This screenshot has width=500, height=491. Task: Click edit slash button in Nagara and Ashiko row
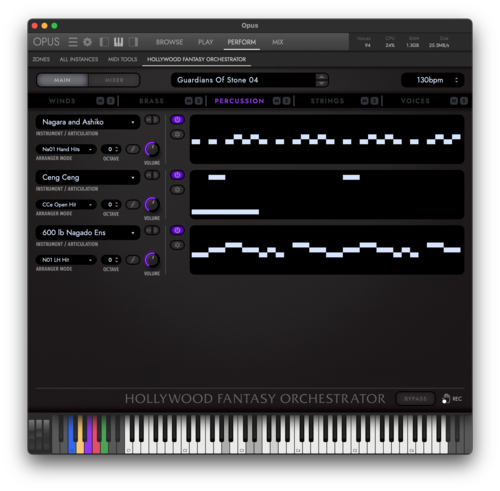tap(133, 149)
